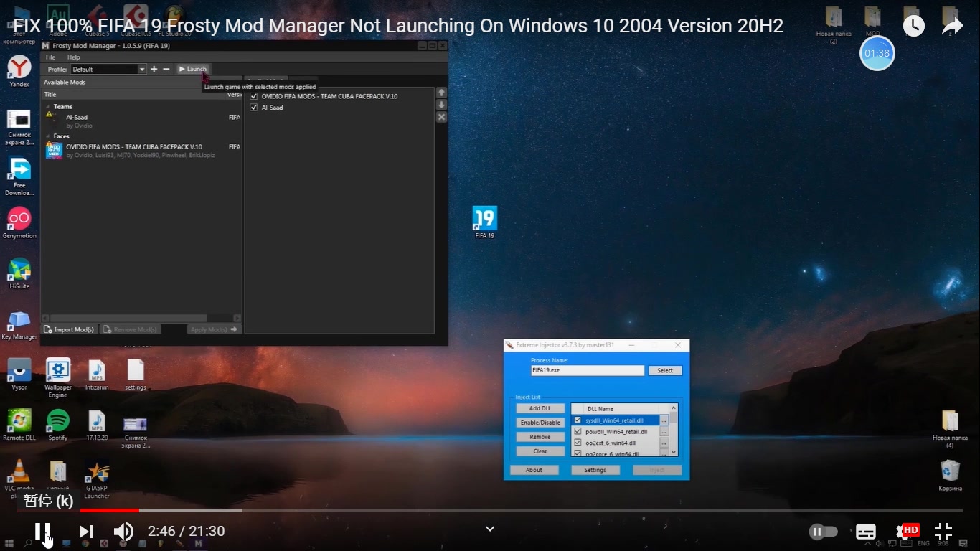Click the Import Mod(s) button

click(x=70, y=329)
